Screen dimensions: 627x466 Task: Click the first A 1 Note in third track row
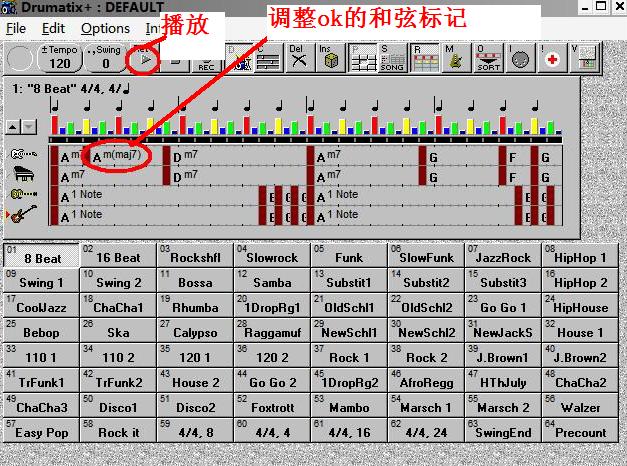click(x=82, y=196)
